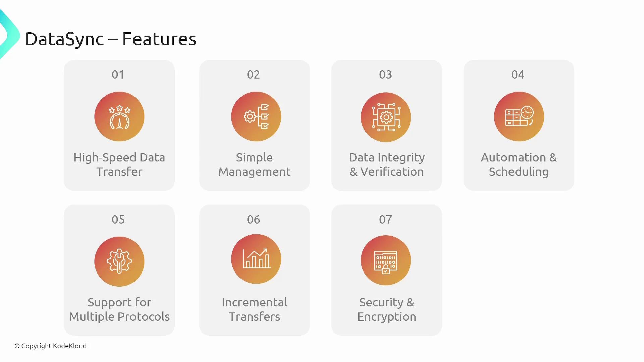Image resolution: width=644 pixels, height=362 pixels.
Task: Click the gear checklist icon
Action: [x=256, y=117]
